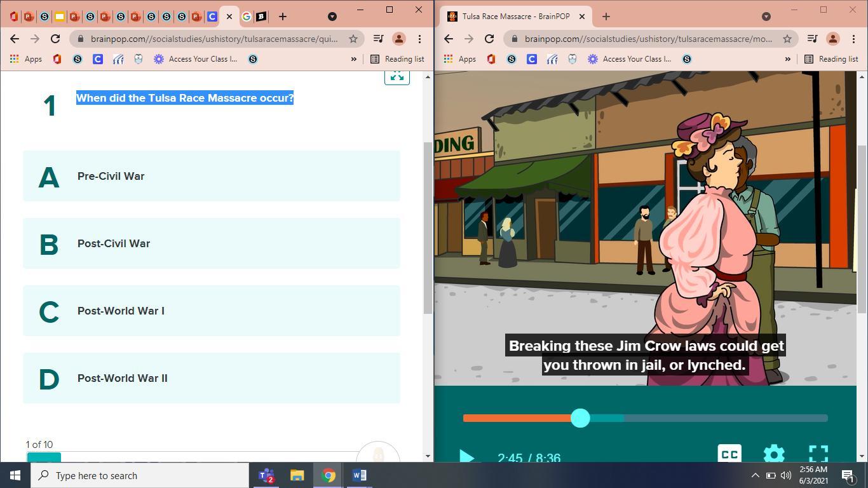The image size is (868, 488).
Task: Click the taskbar search box
Action: click(140, 475)
